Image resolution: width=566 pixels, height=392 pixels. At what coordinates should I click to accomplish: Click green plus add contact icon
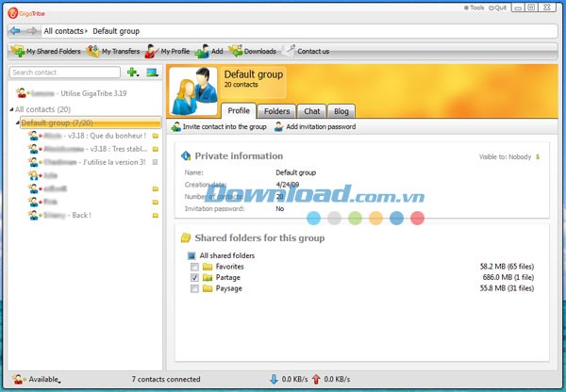point(133,73)
